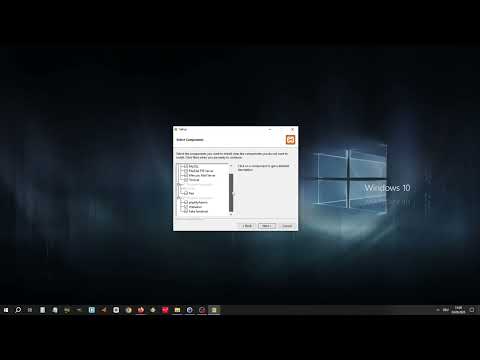The width and height of the screenshot is (480, 360).
Task: Toggle the Fake Sendmail checkbox
Action: click(186, 211)
